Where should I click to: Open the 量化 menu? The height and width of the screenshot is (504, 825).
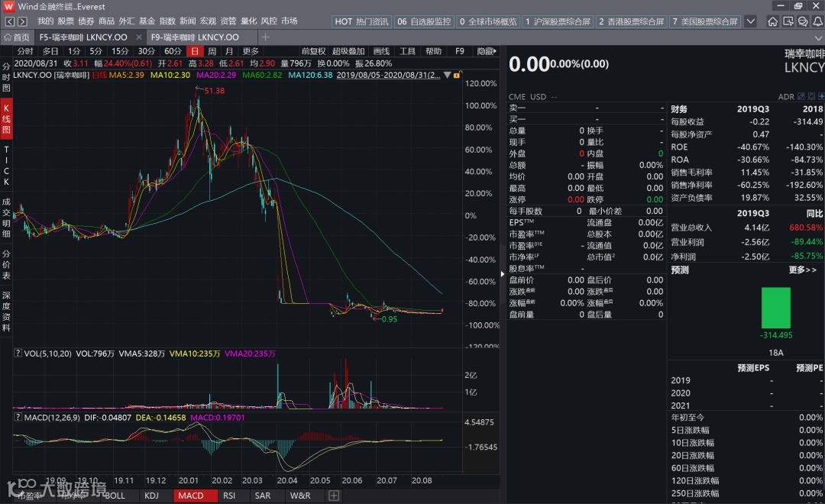tap(248, 21)
